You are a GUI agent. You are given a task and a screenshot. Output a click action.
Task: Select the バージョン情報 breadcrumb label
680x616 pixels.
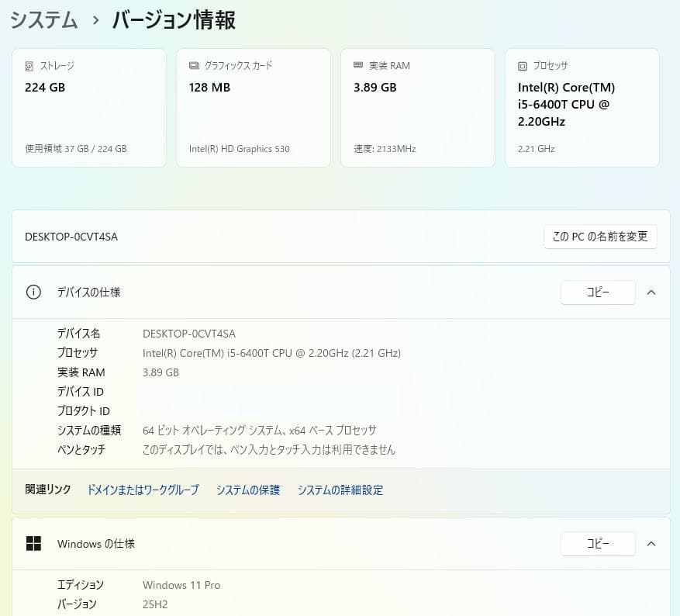point(172,20)
